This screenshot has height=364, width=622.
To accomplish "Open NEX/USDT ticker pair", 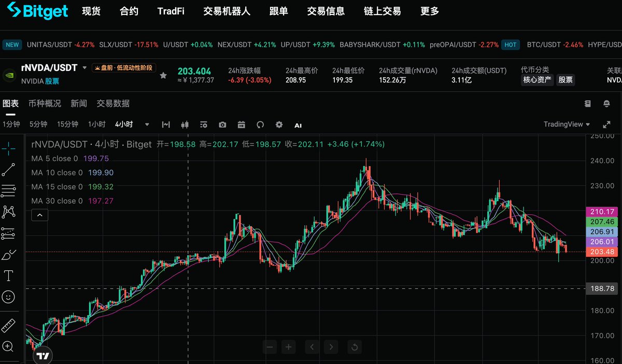I will point(247,45).
